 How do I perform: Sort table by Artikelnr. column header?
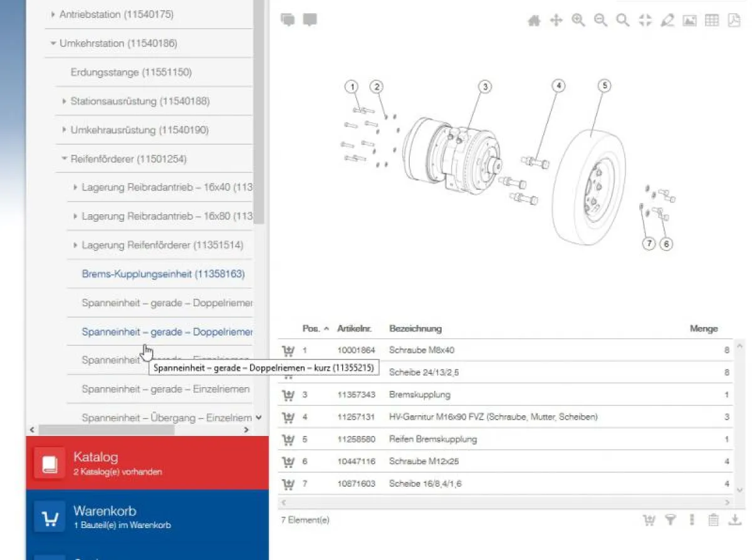pos(355,329)
